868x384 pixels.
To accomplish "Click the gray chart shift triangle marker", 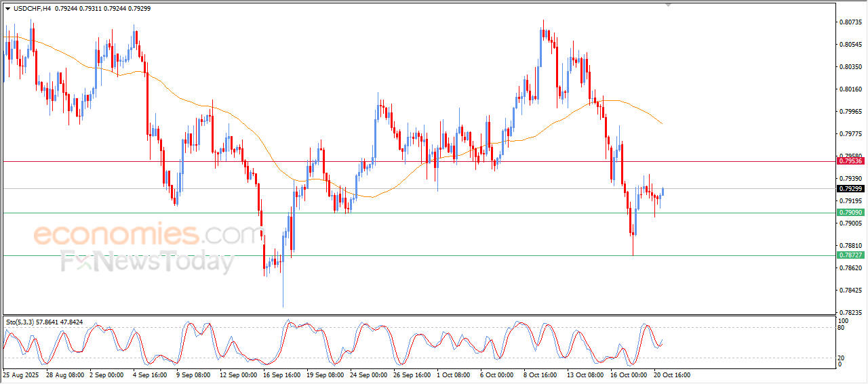I will coord(669,5).
